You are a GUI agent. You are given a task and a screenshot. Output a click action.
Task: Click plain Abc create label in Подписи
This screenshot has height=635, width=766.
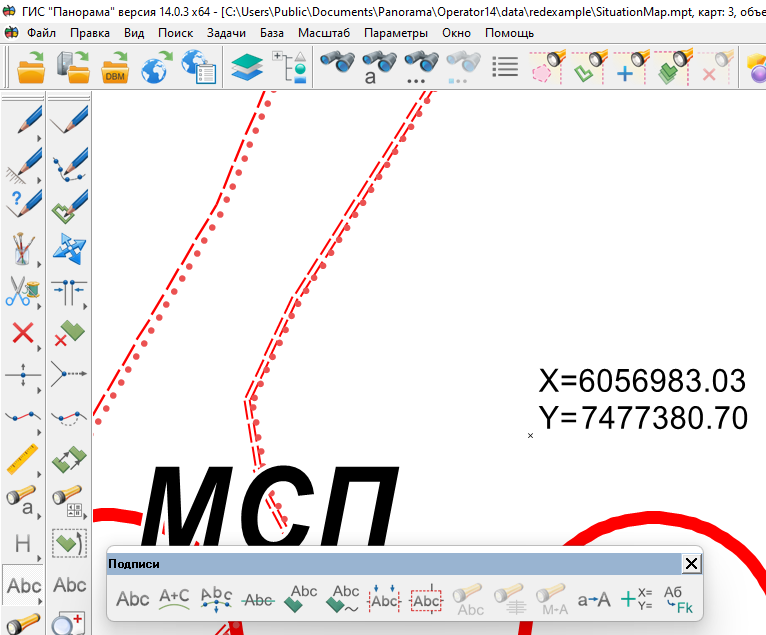click(x=132, y=599)
